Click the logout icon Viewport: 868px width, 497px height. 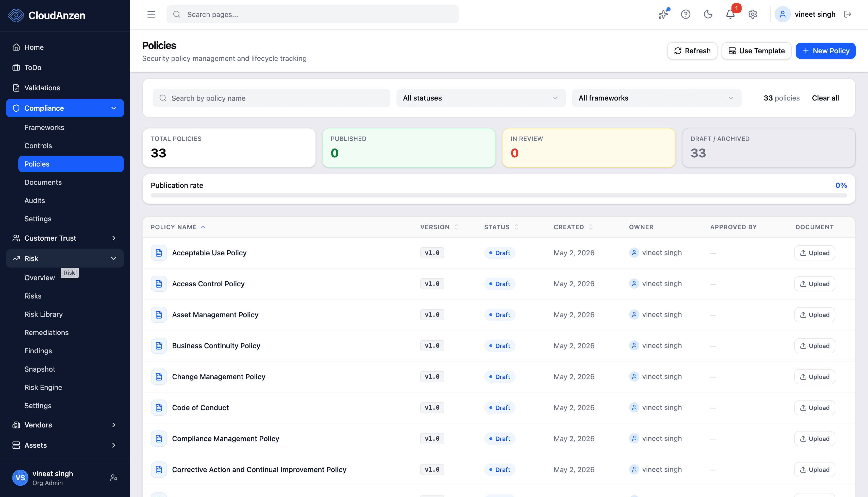pyautogui.click(x=847, y=14)
